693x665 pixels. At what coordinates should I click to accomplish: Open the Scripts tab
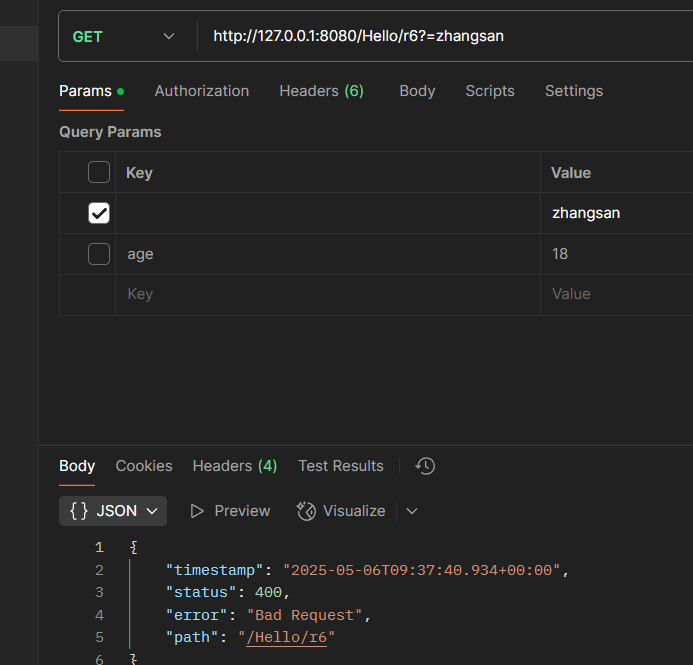(490, 91)
